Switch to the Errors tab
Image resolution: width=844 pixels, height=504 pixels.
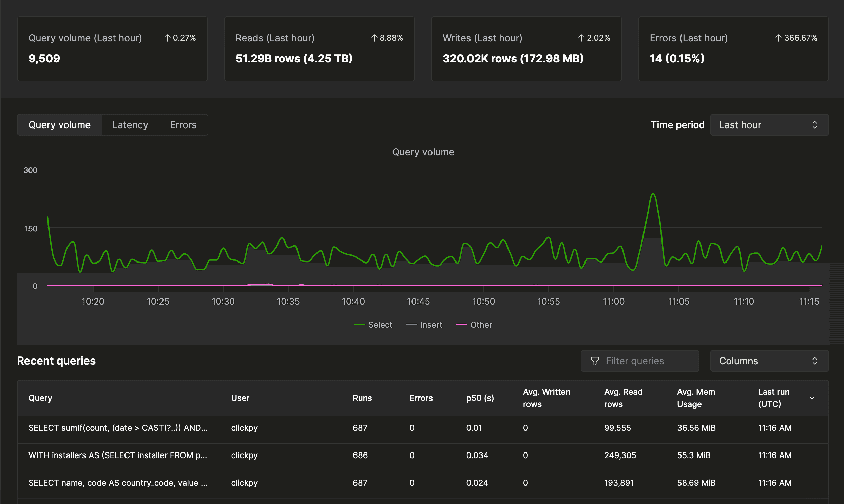tap(183, 125)
